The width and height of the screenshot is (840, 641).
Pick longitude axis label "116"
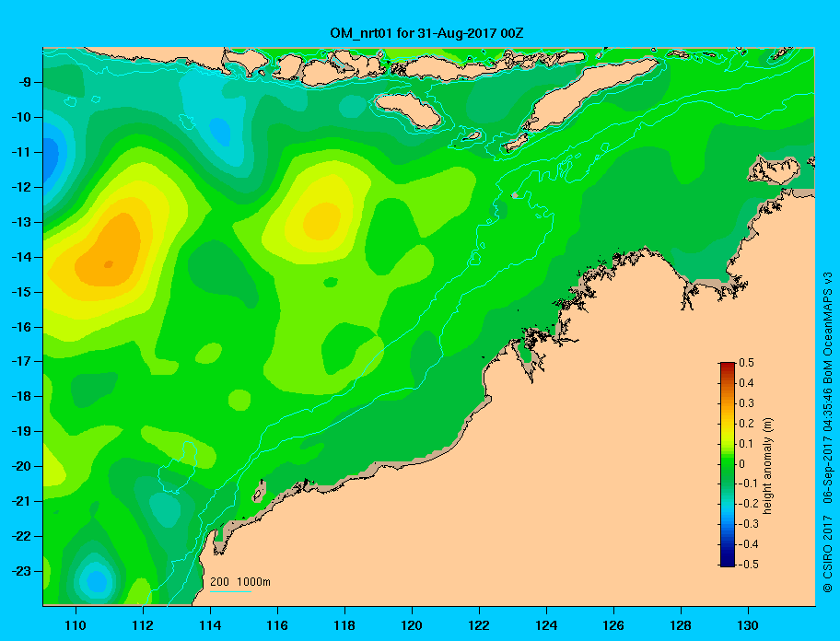point(277,625)
